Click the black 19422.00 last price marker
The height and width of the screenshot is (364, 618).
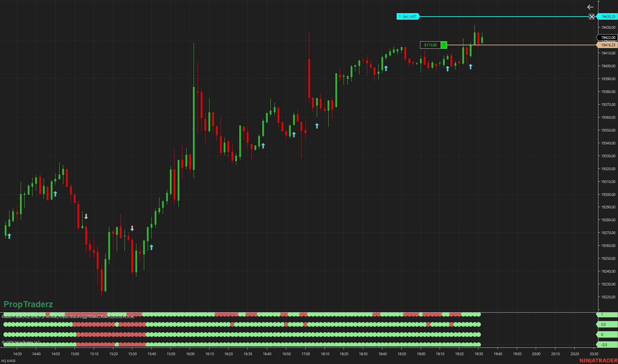[x=608, y=38]
